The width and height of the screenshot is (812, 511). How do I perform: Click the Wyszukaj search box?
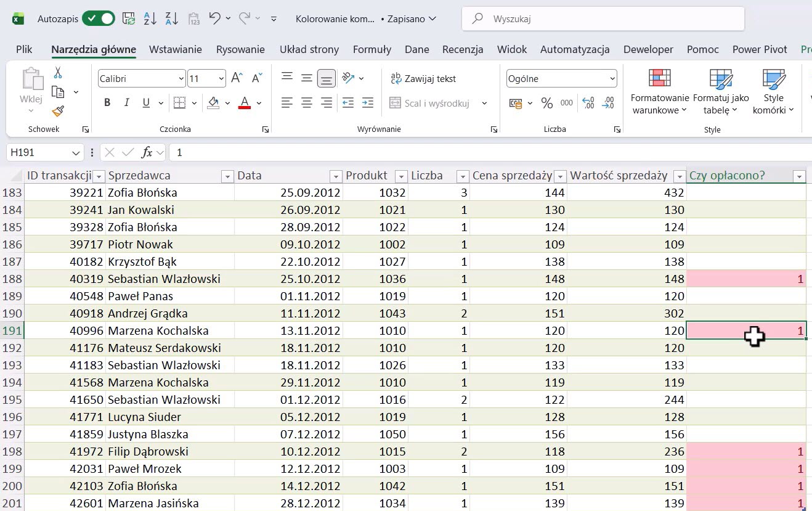pos(603,18)
